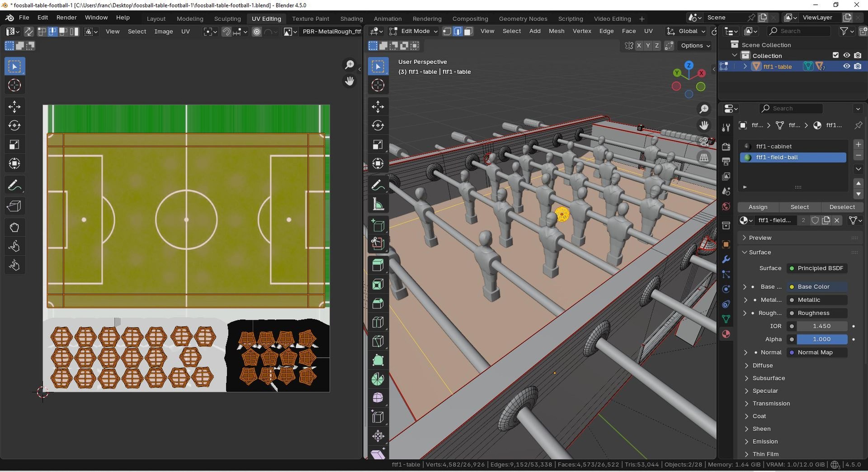This screenshot has width=868, height=472.
Task: Expand the ftf1-table object in outliner
Action: pos(745,67)
